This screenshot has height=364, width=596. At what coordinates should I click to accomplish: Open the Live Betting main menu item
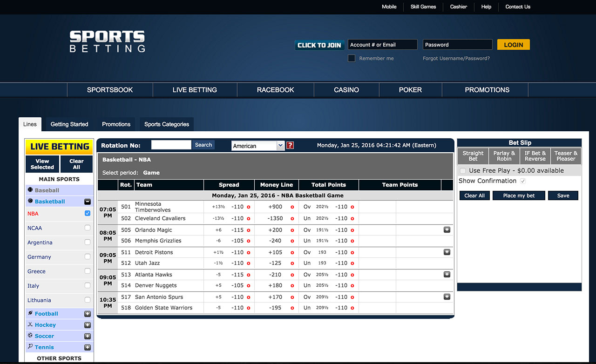click(195, 90)
